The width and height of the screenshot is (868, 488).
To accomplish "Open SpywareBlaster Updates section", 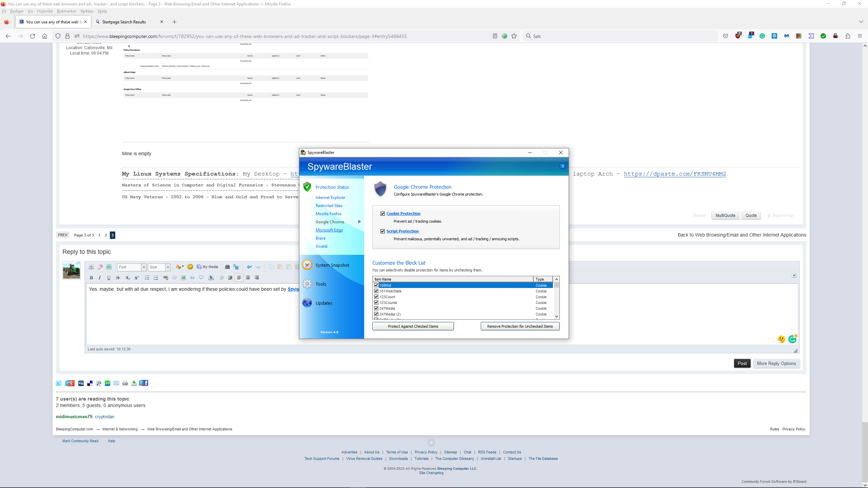I will [x=324, y=303].
